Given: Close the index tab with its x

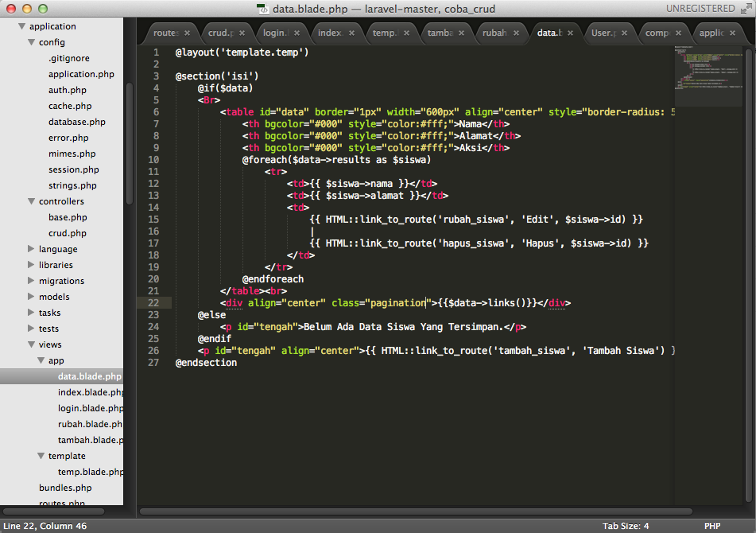Looking at the screenshot, I should click(351, 33).
